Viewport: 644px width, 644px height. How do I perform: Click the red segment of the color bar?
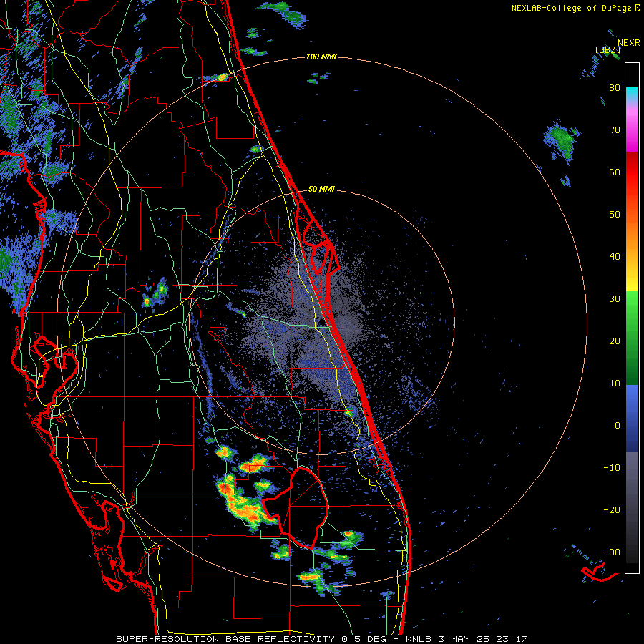coord(632,172)
